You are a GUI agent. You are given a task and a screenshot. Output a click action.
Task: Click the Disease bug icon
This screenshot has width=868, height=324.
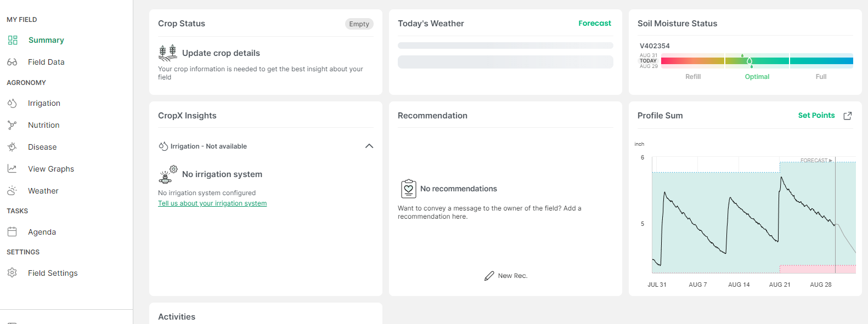pos(12,147)
